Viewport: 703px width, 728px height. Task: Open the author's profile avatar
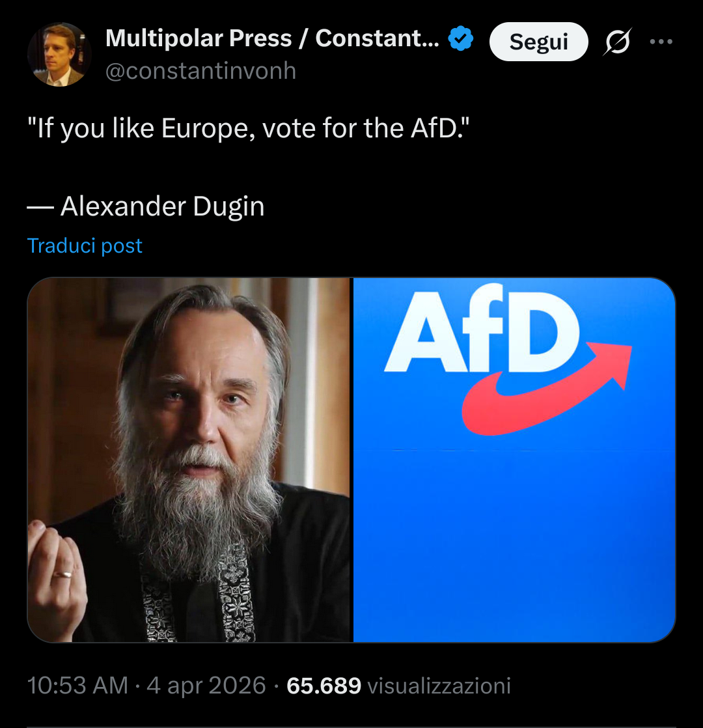pyautogui.click(x=60, y=55)
